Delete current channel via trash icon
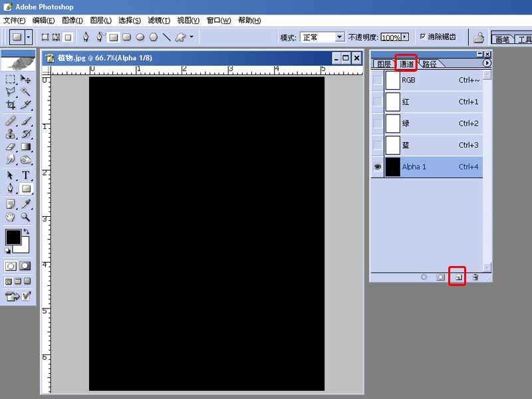Viewport: 532px width, 399px height. [x=475, y=277]
